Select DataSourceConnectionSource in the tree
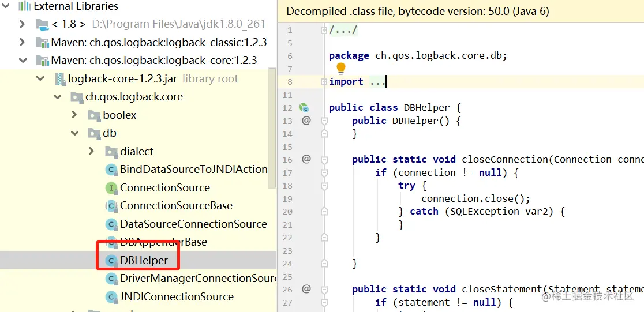Viewport: 644px width, 312px height. coord(193,224)
